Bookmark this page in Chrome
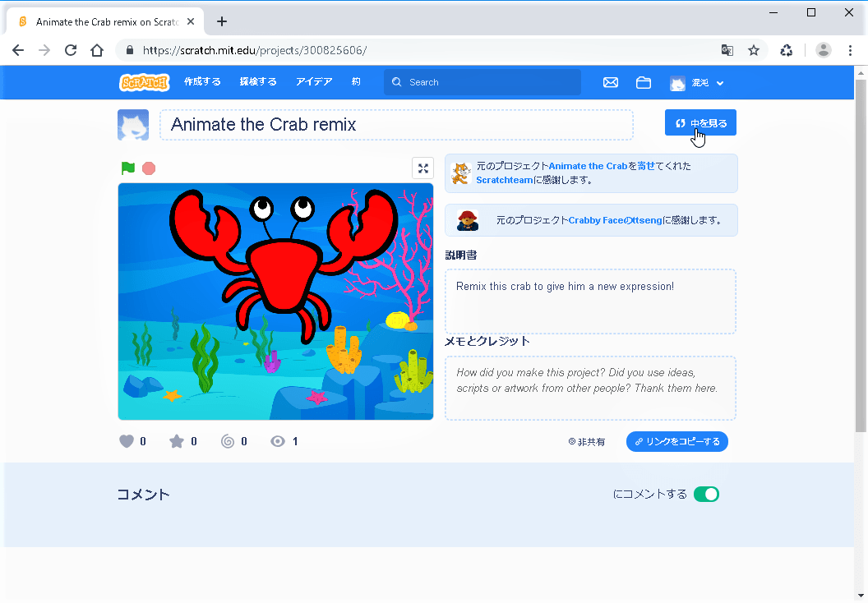 (x=754, y=50)
